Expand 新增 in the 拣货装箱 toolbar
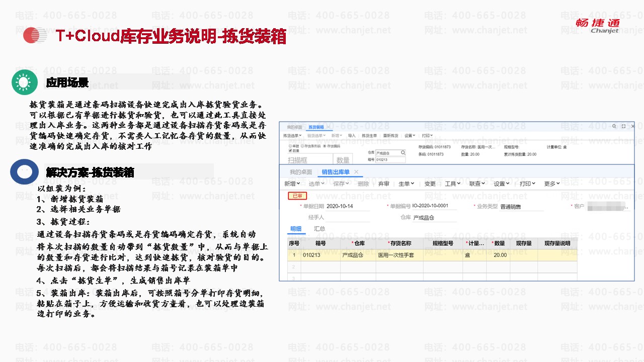644x362 pixels. [337, 136]
